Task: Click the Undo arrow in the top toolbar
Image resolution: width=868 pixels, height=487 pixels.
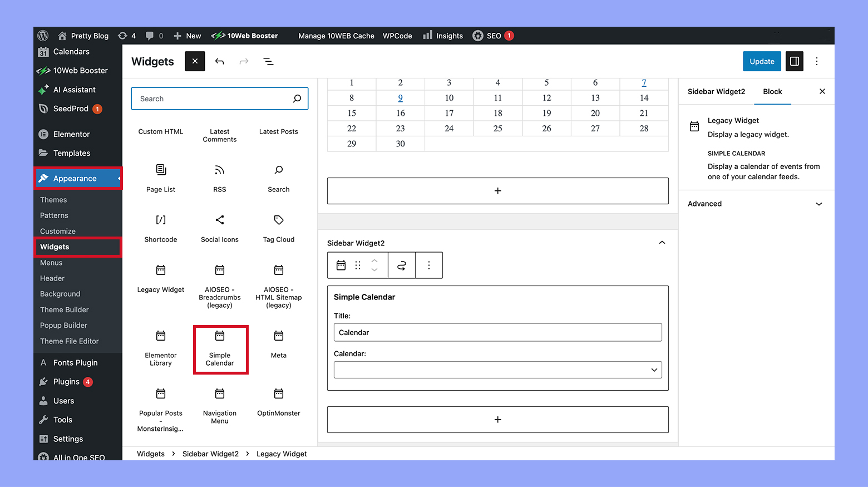Action: pos(219,61)
